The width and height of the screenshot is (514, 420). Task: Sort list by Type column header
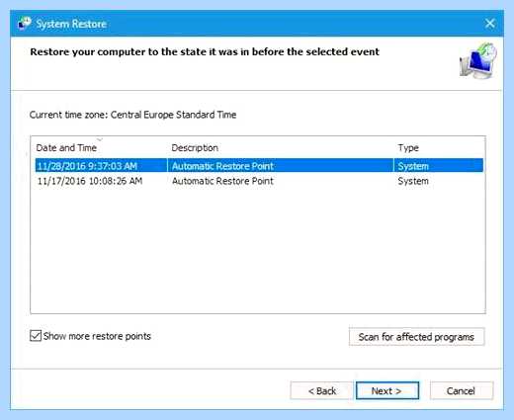pyautogui.click(x=408, y=147)
